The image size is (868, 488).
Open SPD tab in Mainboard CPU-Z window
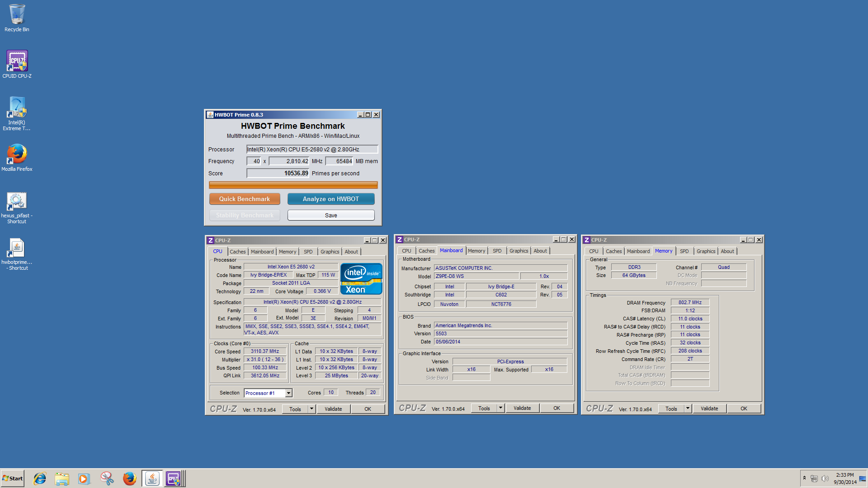click(x=497, y=251)
